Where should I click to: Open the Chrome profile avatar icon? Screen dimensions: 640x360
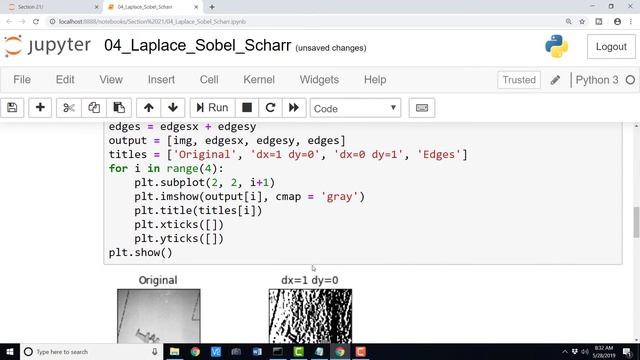pos(618,22)
